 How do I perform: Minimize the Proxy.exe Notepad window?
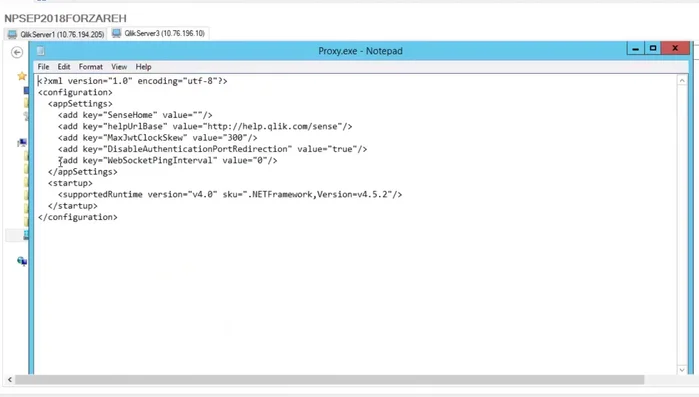(635, 48)
